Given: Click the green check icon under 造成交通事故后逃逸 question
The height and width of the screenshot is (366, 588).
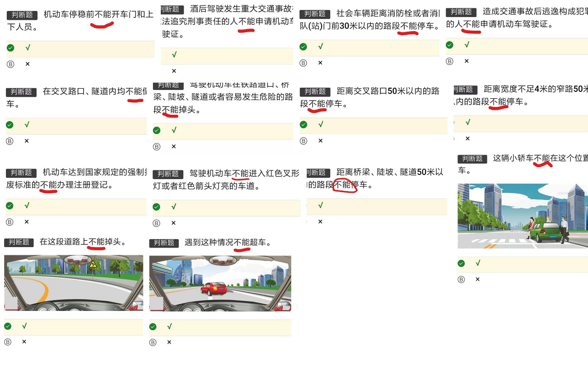Looking at the screenshot, I should coord(449,45).
